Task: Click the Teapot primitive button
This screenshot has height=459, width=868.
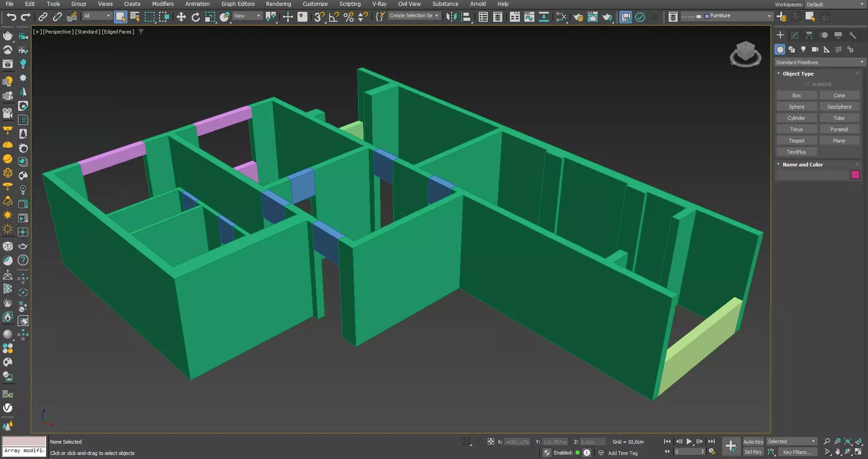Action: click(796, 141)
